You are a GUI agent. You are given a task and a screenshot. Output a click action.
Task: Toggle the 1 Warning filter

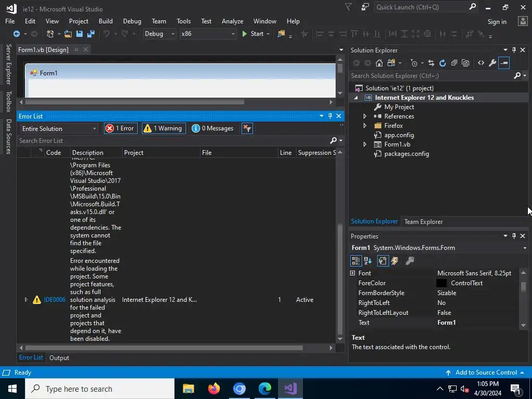point(164,128)
